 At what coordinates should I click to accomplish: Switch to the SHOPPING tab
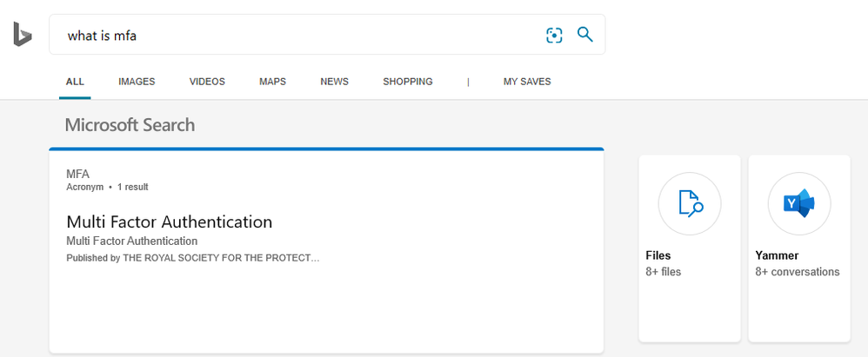pos(407,82)
